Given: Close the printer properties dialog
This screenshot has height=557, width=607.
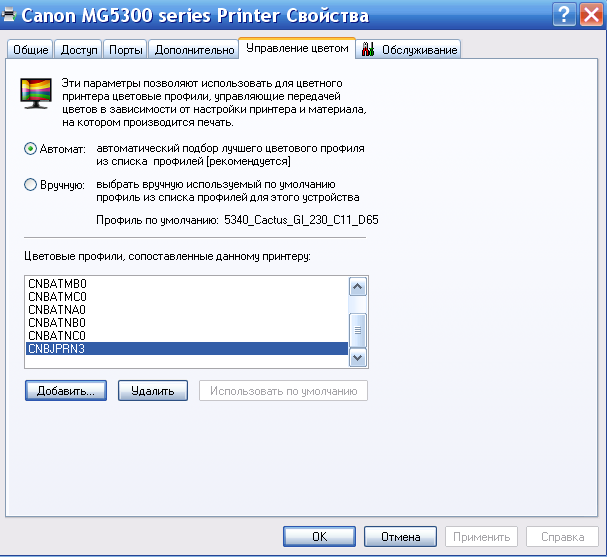Looking at the screenshot, I should (591, 15).
